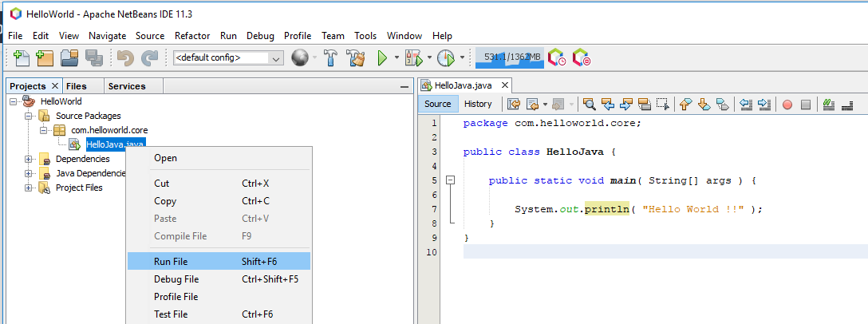Click the Undo arrow icon

[125, 57]
